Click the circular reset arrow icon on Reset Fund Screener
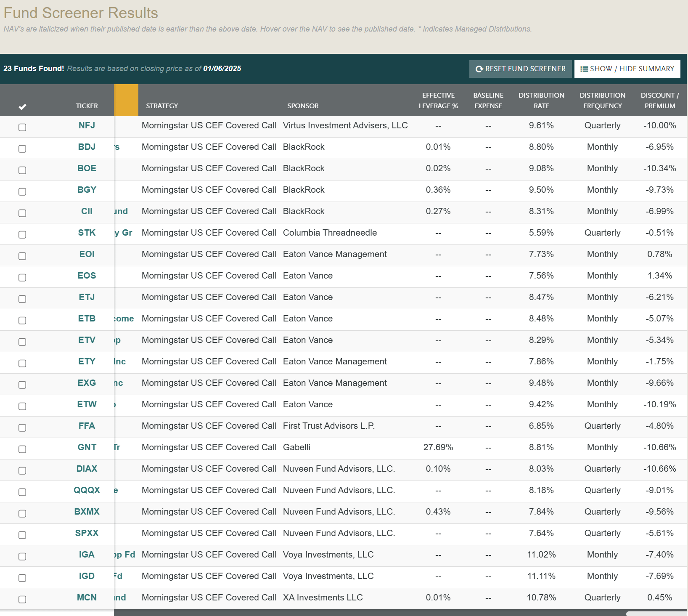Viewport: 688px width, 616px height. click(479, 69)
